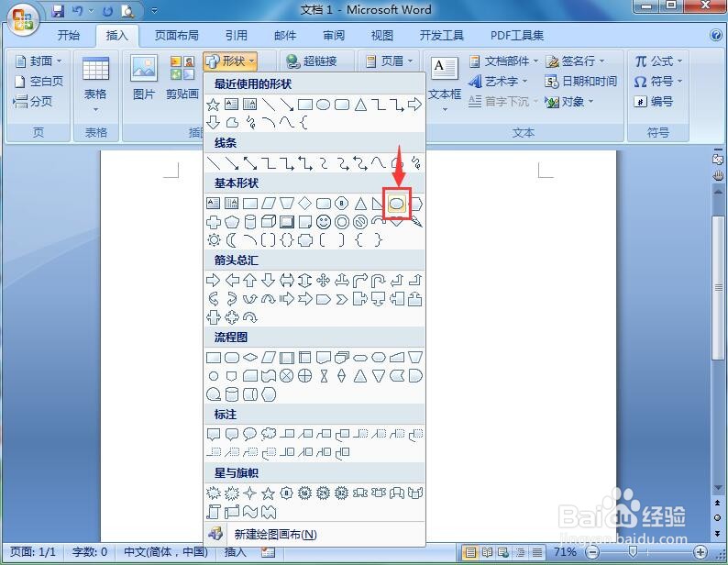This screenshot has width=728, height=565.
Task: Pick the smiley face shape
Action: (x=323, y=222)
